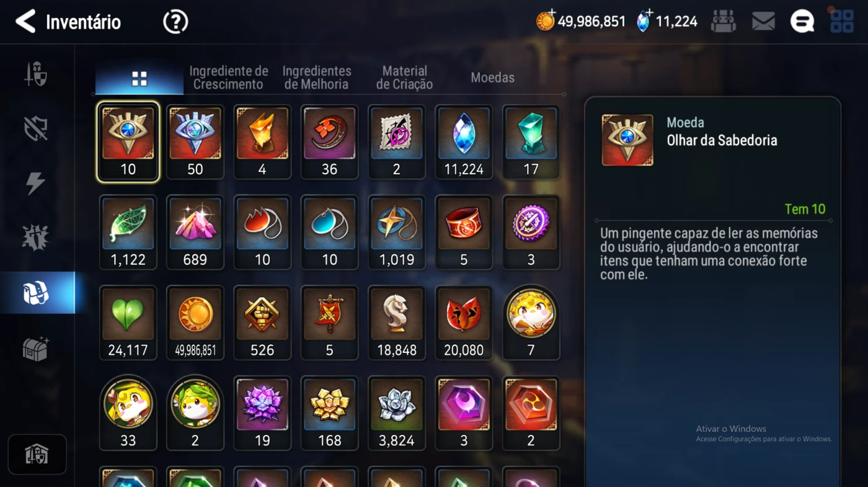Add crystals using the blue gem plus

click(645, 21)
